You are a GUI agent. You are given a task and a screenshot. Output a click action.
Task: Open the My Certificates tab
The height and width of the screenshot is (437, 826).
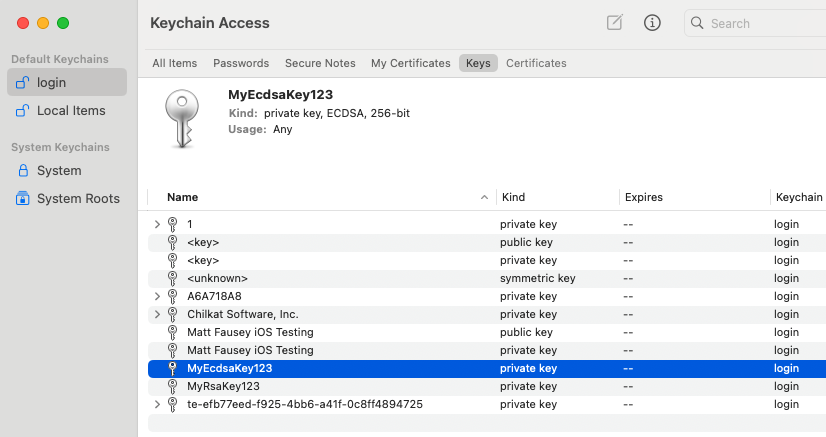coord(410,63)
